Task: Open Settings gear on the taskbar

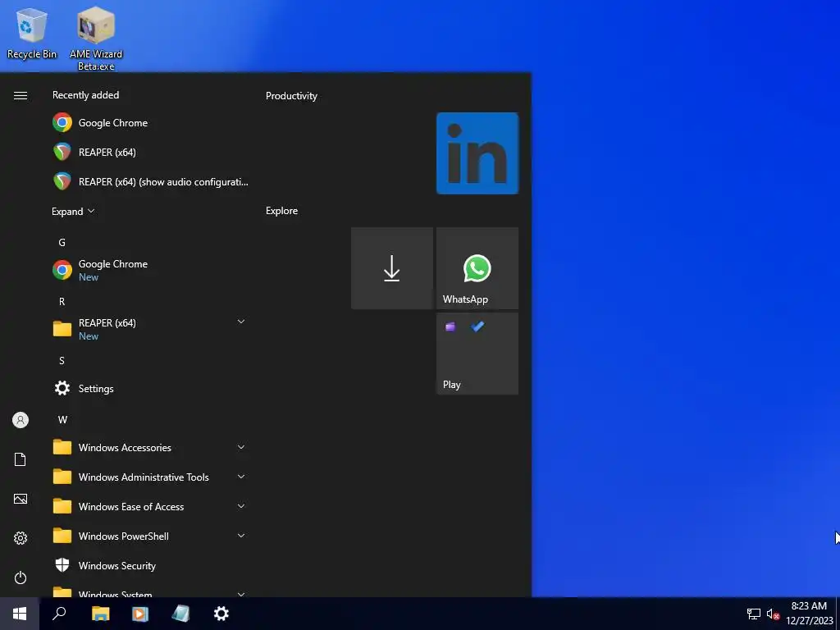Action: tap(221, 614)
